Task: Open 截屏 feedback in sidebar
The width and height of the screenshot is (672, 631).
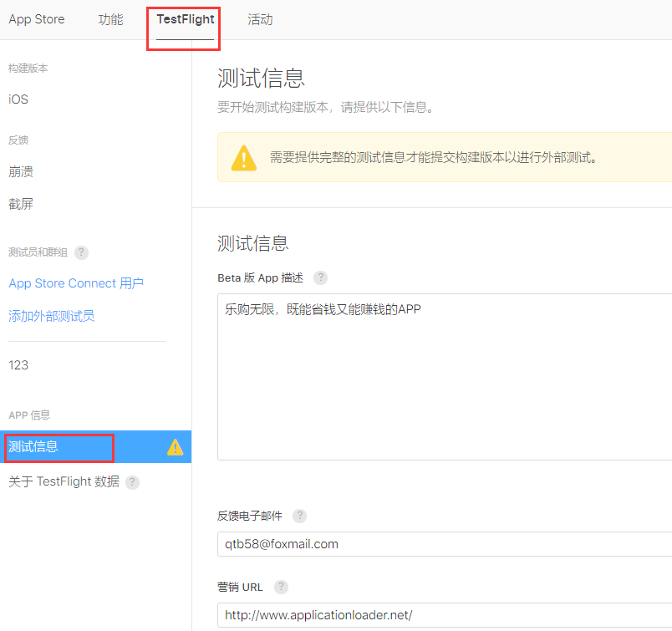Action: [x=21, y=204]
